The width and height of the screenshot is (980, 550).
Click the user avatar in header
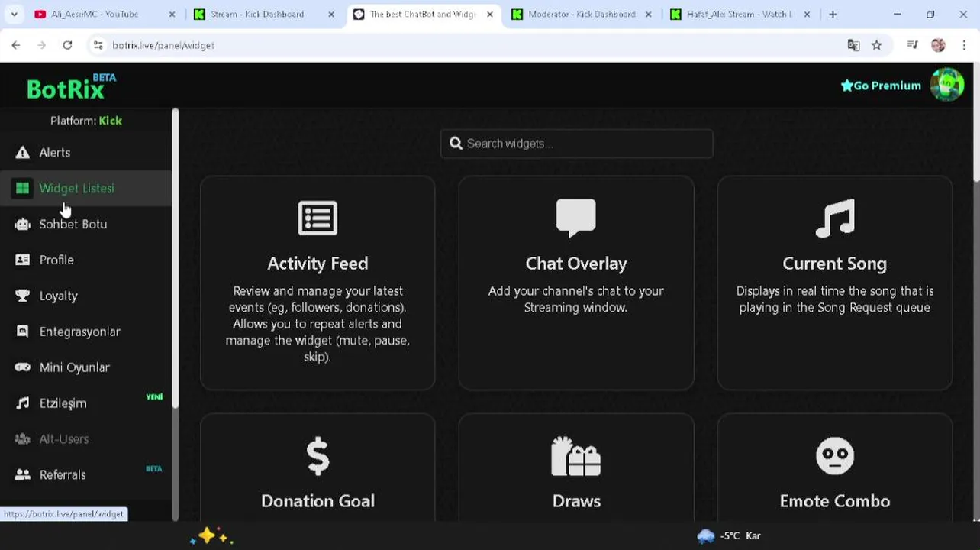pyautogui.click(x=947, y=85)
